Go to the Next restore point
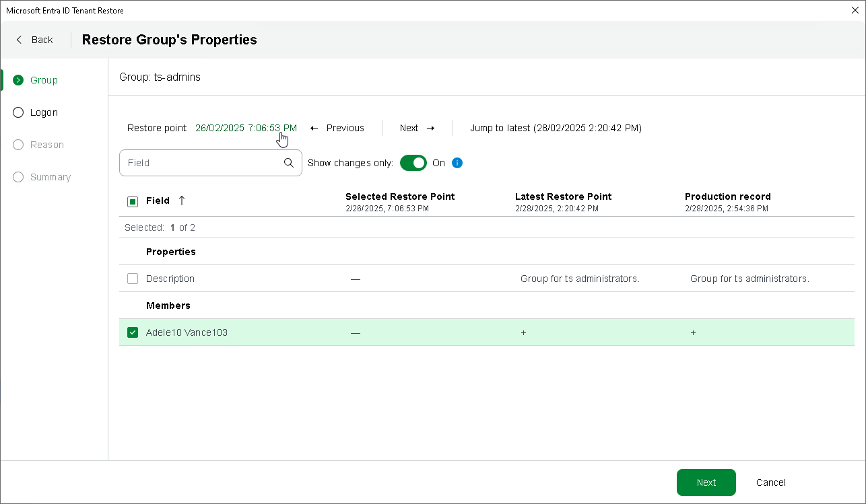The image size is (866, 504). (417, 128)
